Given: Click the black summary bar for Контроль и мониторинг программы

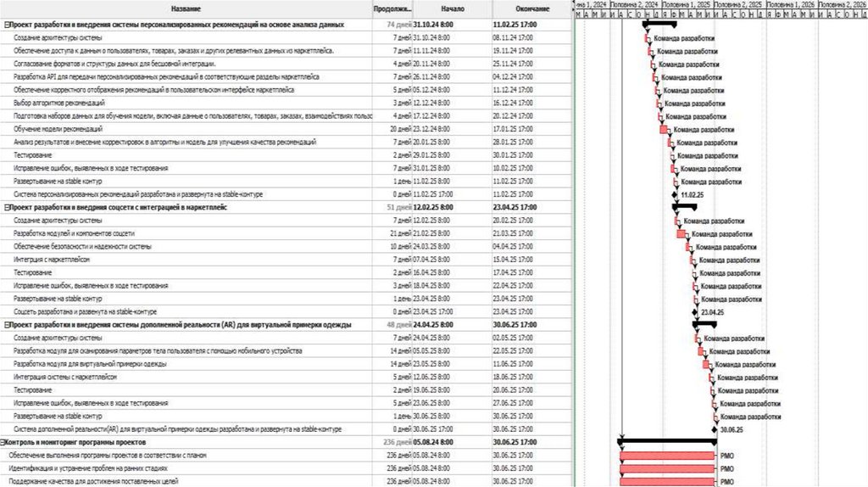Looking at the screenshot, I should (667, 441).
